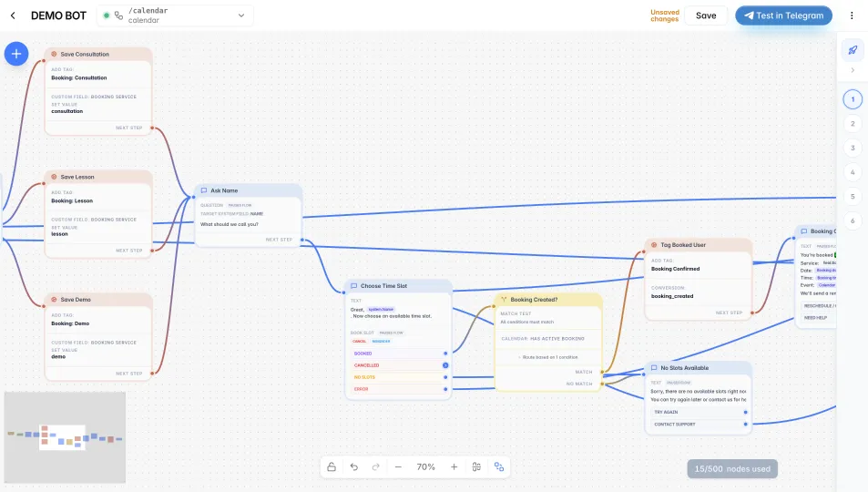Viewport: 868px width, 492px height.
Task: Click the Save button
Action: click(706, 15)
